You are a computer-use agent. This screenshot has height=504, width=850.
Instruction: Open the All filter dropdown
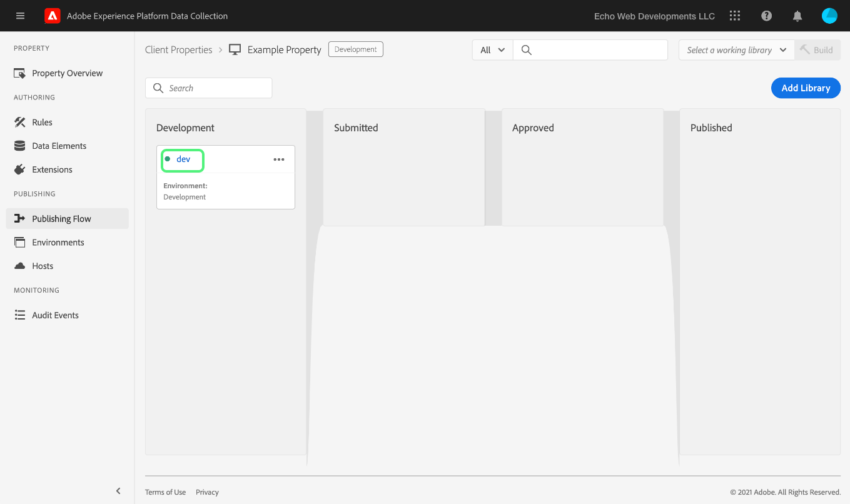pos(493,50)
